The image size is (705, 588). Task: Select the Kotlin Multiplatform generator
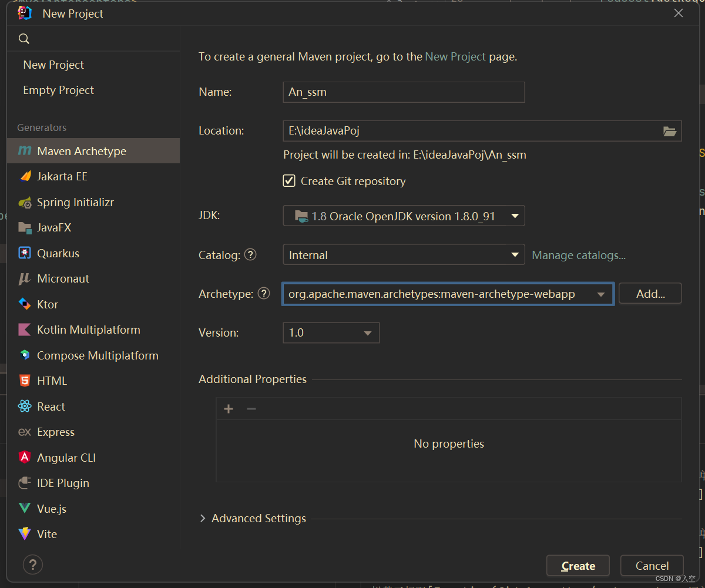coord(93,330)
